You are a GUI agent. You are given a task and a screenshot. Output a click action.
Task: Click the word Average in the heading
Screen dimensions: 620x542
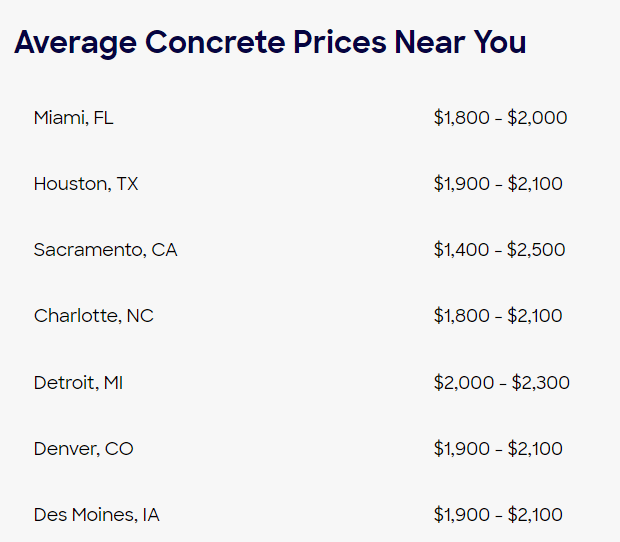pos(76,43)
